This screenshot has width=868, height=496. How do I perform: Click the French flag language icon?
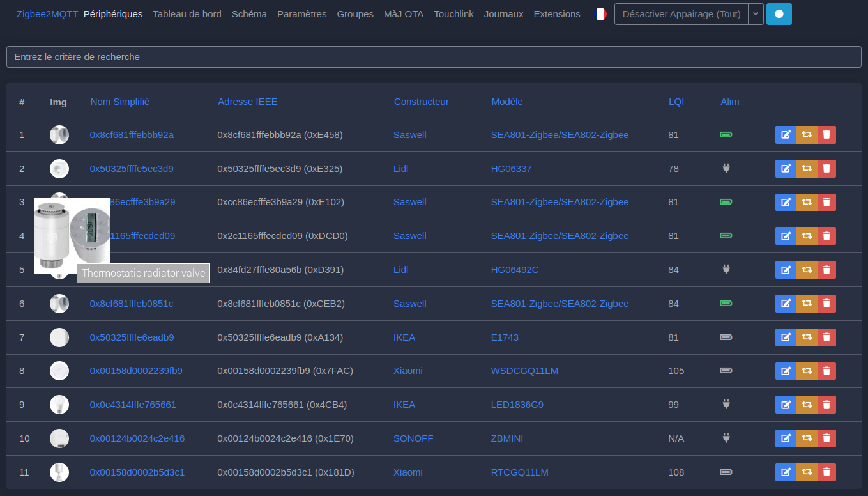[x=600, y=13]
